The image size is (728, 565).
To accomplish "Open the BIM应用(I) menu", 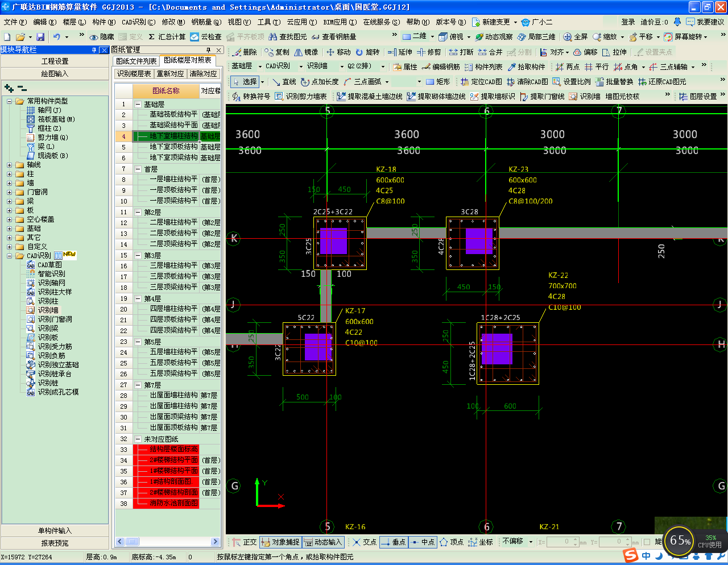I will (x=340, y=22).
